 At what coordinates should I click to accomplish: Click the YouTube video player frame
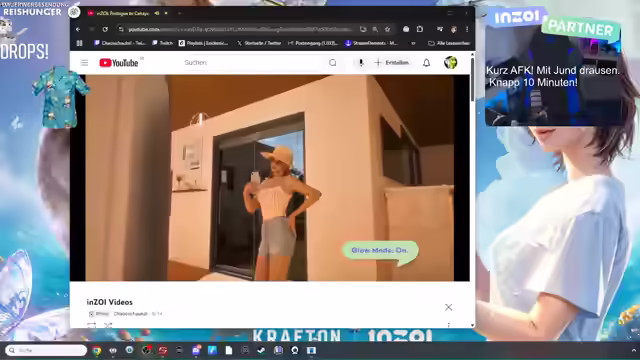269,178
